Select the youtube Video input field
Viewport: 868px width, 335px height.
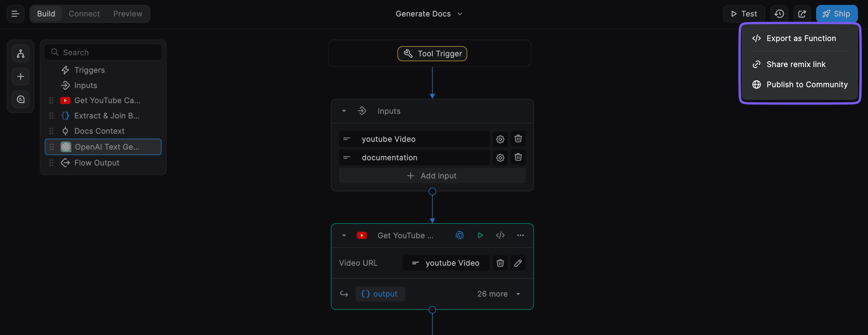tap(414, 139)
